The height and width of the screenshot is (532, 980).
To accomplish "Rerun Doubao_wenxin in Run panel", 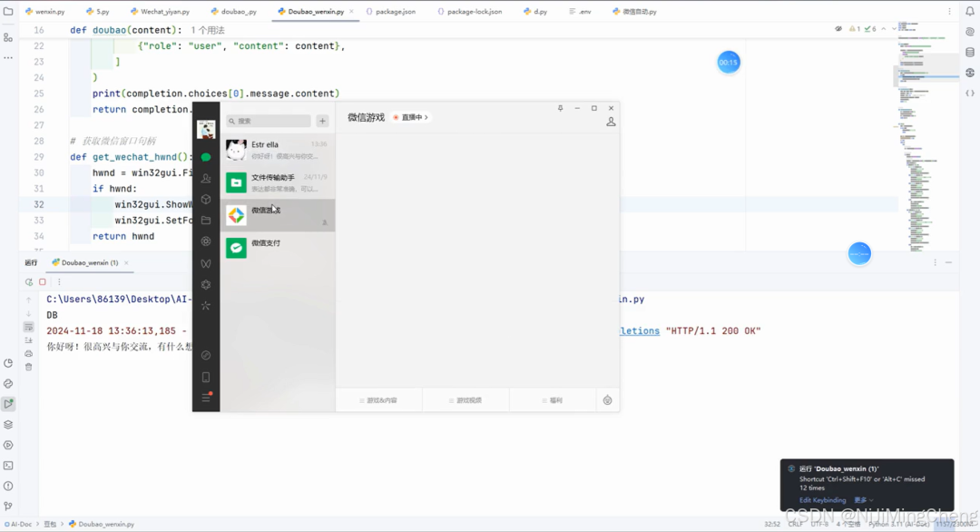I will coord(29,282).
